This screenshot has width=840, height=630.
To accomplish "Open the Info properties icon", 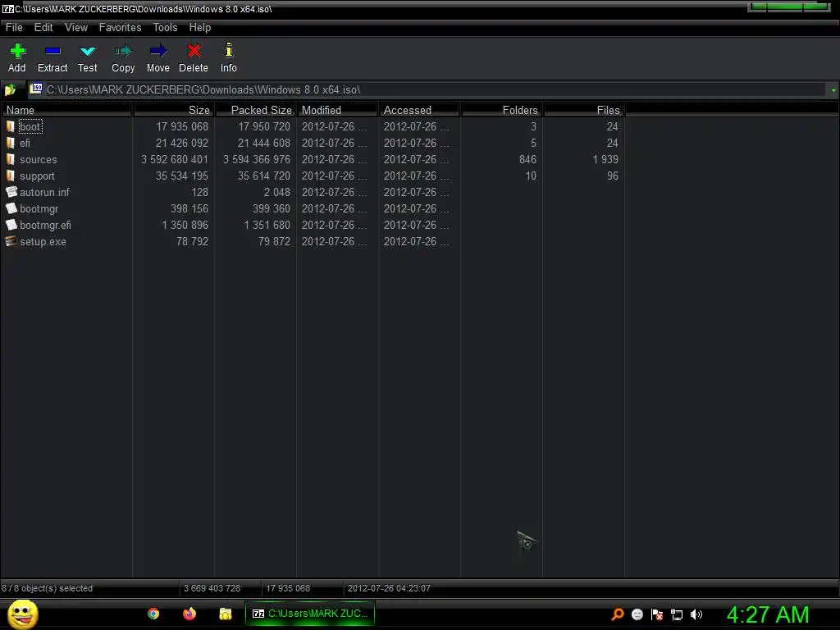I will (x=229, y=50).
